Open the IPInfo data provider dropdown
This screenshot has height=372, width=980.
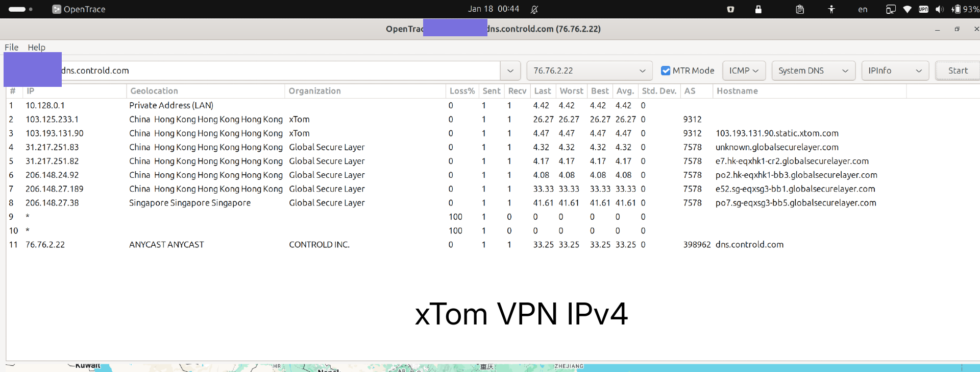tap(895, 71)
